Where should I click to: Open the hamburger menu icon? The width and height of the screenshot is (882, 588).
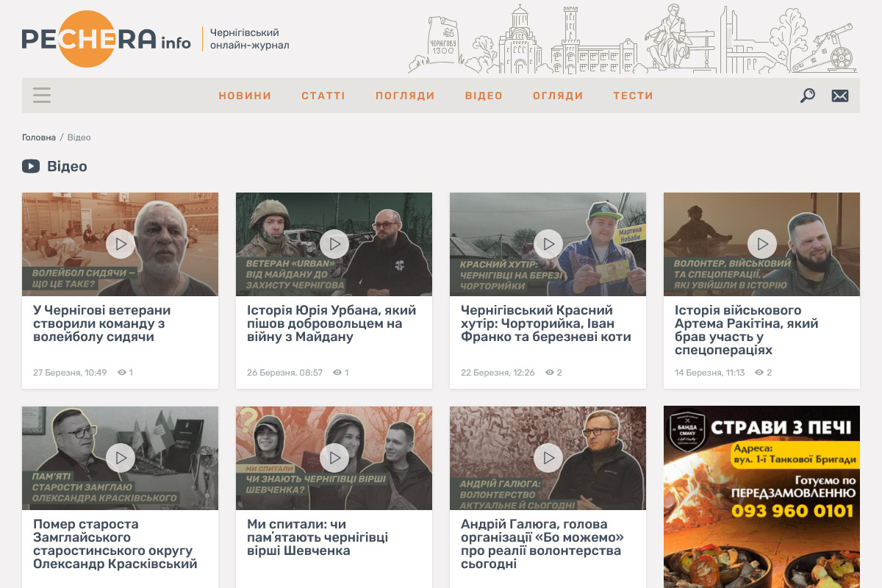coord(42,96)
